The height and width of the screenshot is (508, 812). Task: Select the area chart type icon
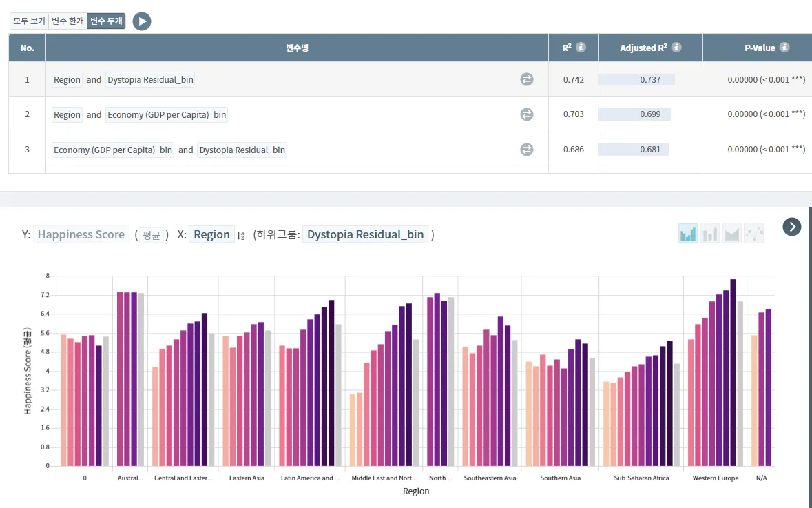(x=732, y=233)
